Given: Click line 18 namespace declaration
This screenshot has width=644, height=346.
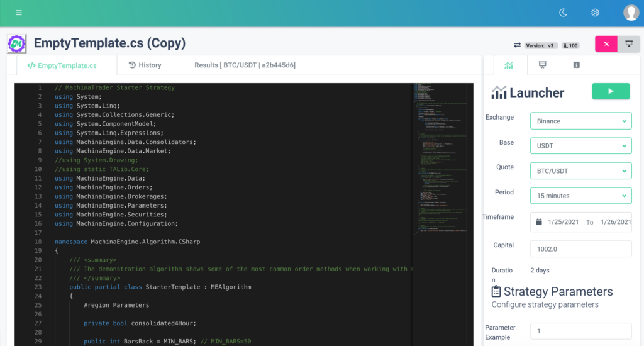Looking at the screenshot, I should (127, 242).
